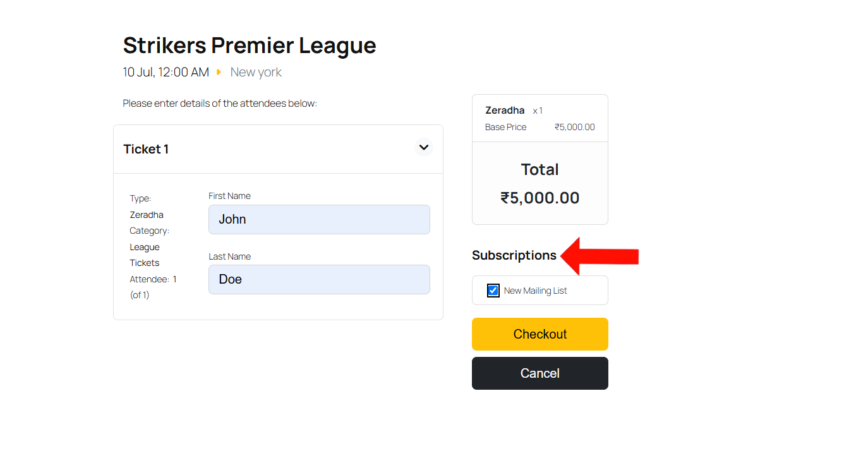Screen dimensions: 868x451
Task: Click the 10 Jul, 12:00 AM date text
Action: click(166, 73)
